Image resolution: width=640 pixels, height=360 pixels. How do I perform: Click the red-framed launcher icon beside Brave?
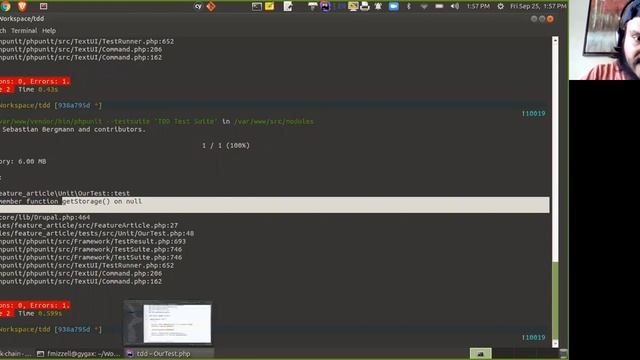(x=44, y=6)
